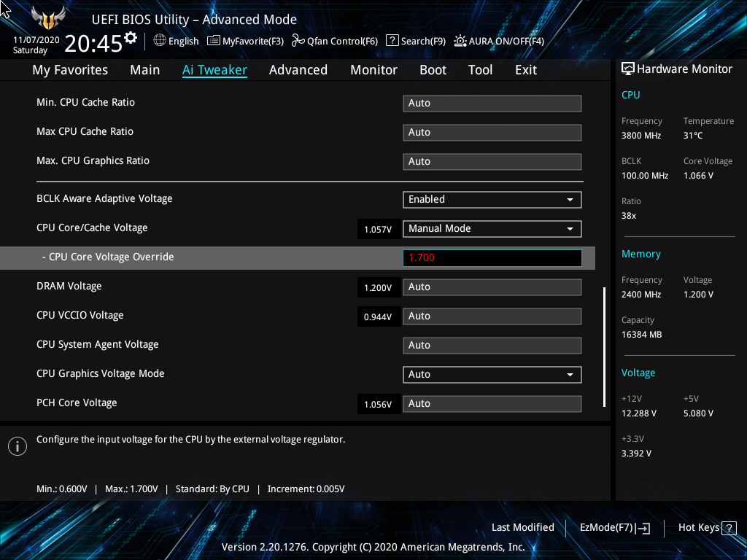Screen dimensions: 747x560
Task: Click the Memory section heading
Action: pos(640,254)
